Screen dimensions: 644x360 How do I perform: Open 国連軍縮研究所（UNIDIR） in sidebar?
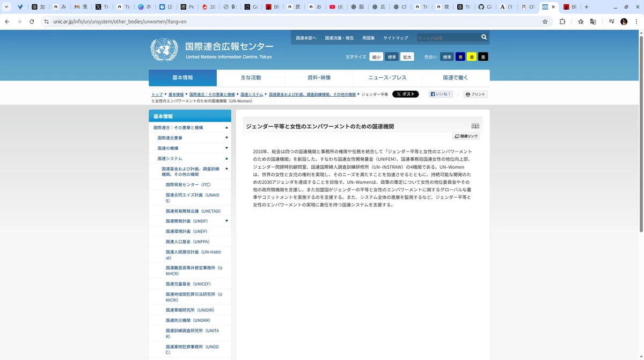coord(190,310)
